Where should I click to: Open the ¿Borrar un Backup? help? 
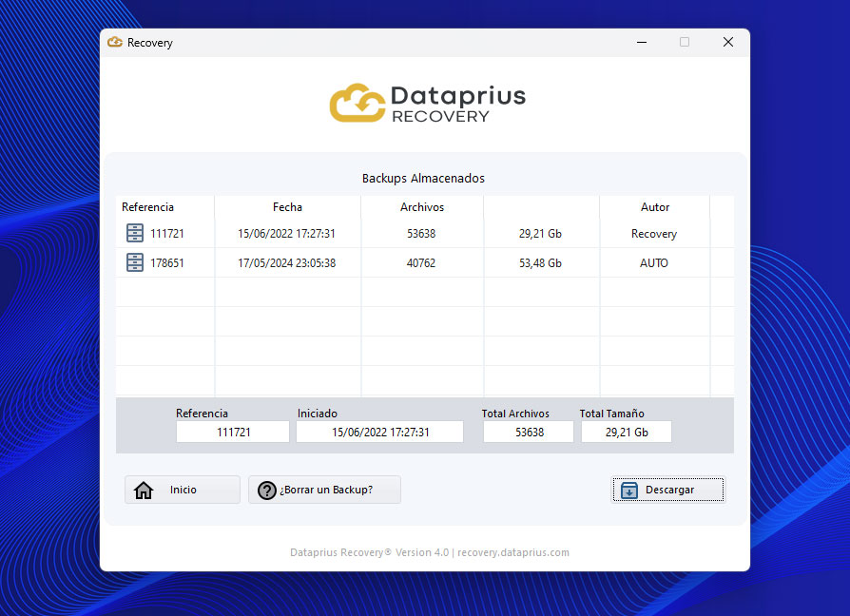325,490
